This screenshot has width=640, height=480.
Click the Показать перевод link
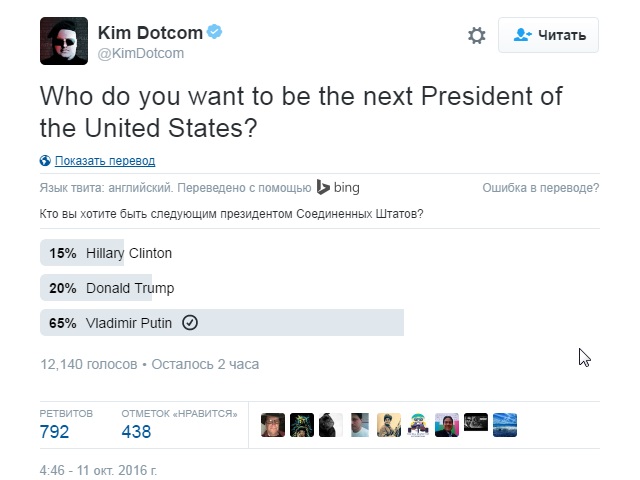point(105,161)
